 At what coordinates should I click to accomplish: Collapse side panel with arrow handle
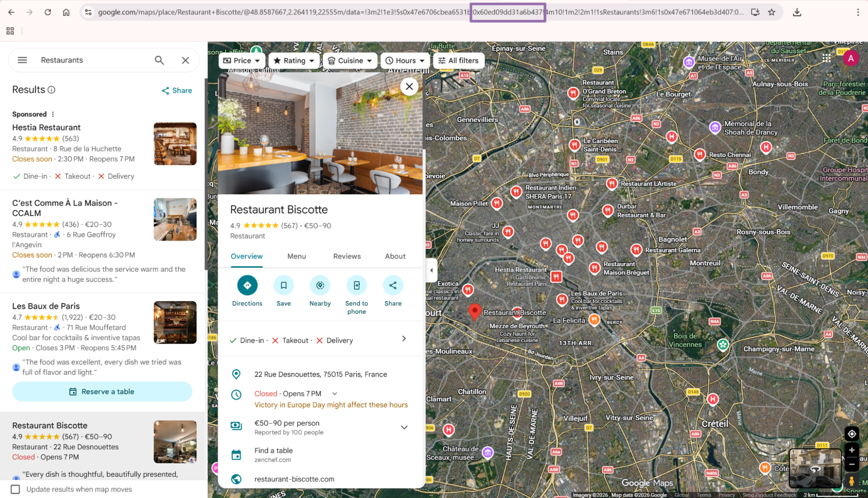[x=431, y=270]
